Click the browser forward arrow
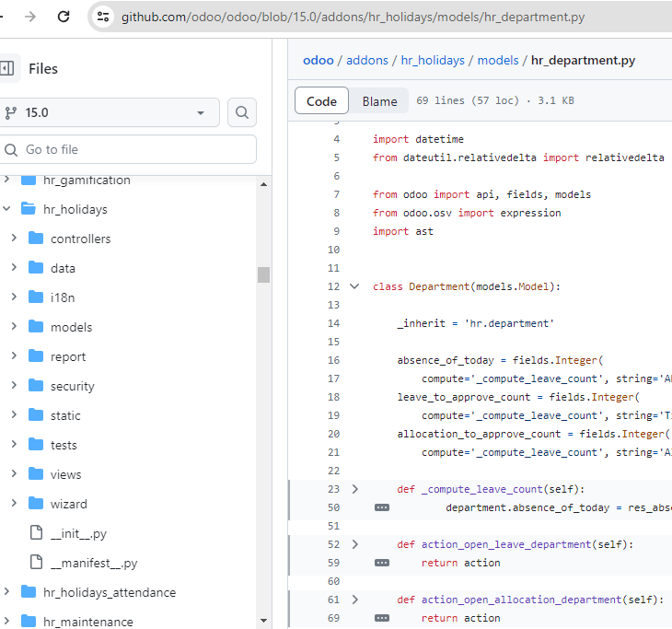Screen dimensions: 672x629 30,17
